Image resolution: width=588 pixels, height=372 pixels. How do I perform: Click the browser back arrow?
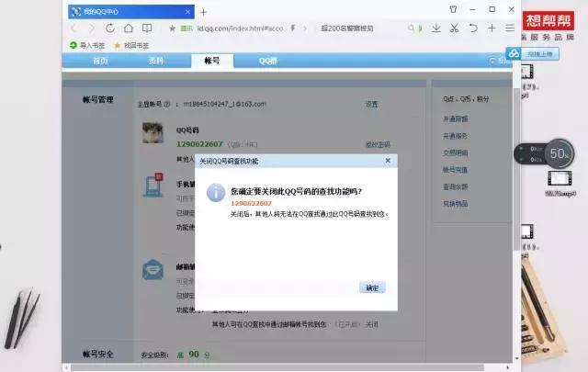pyautogui.click(x=73, y=28)
